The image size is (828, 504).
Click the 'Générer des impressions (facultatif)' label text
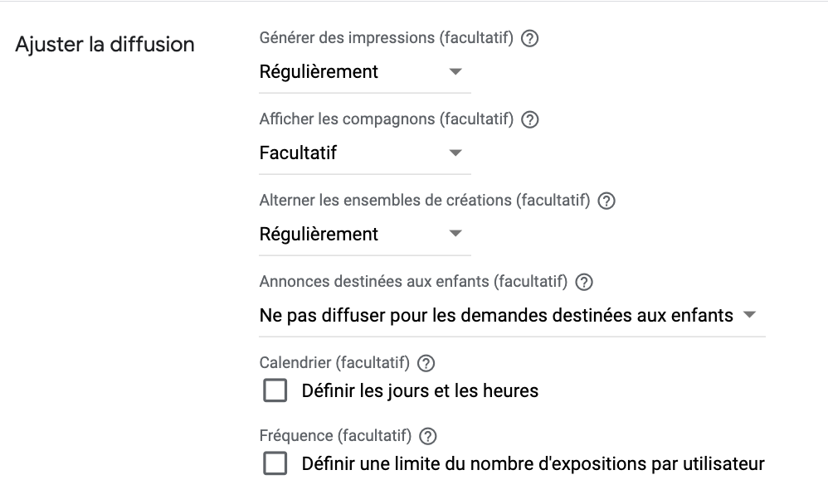(x=386, y=38)
